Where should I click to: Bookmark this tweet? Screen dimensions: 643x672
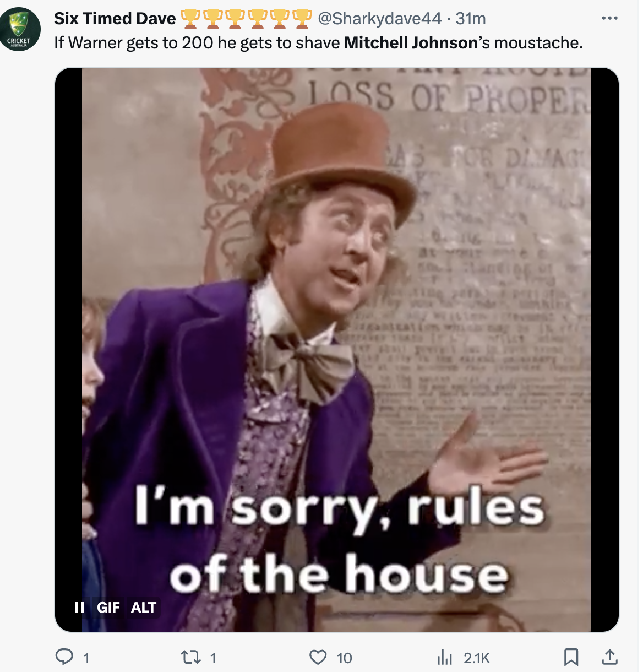[571, 657]
